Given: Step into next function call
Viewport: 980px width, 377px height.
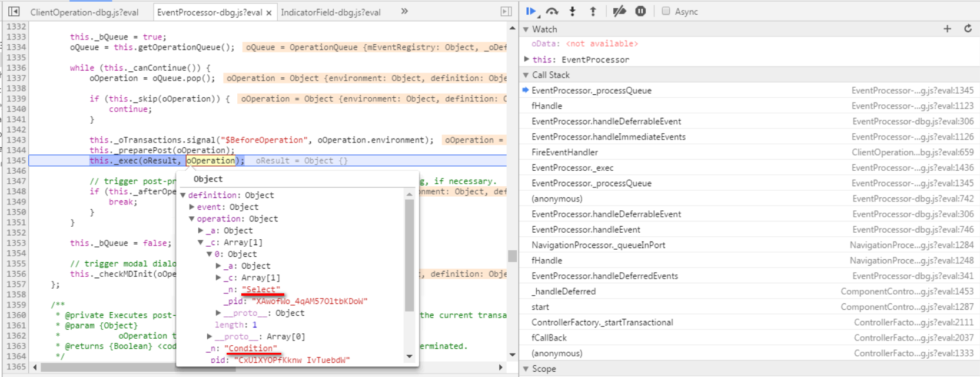Looking at the screenshot, I should (x=572, y=11).
